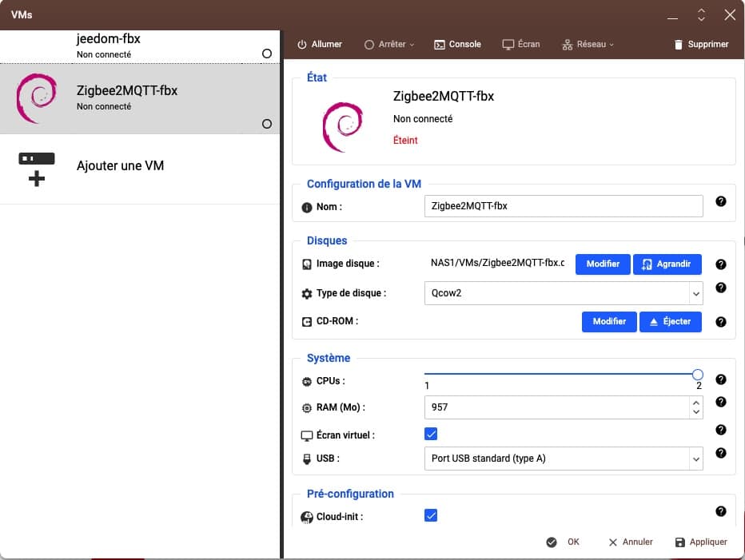745x560 pixels.
Task: Click Modifier for CD-ROM
Action: (609, 322)
